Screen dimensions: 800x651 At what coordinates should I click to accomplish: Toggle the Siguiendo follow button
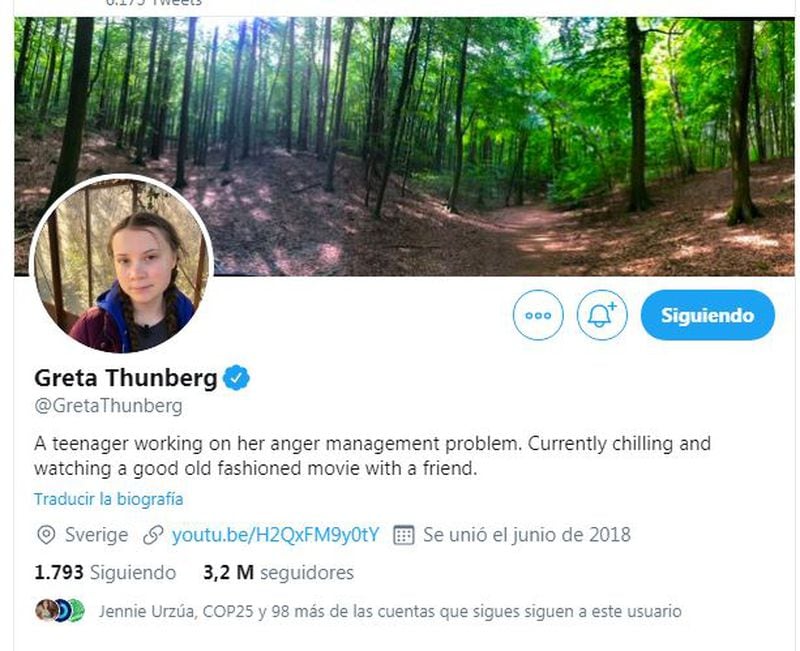tap(708, 315)
